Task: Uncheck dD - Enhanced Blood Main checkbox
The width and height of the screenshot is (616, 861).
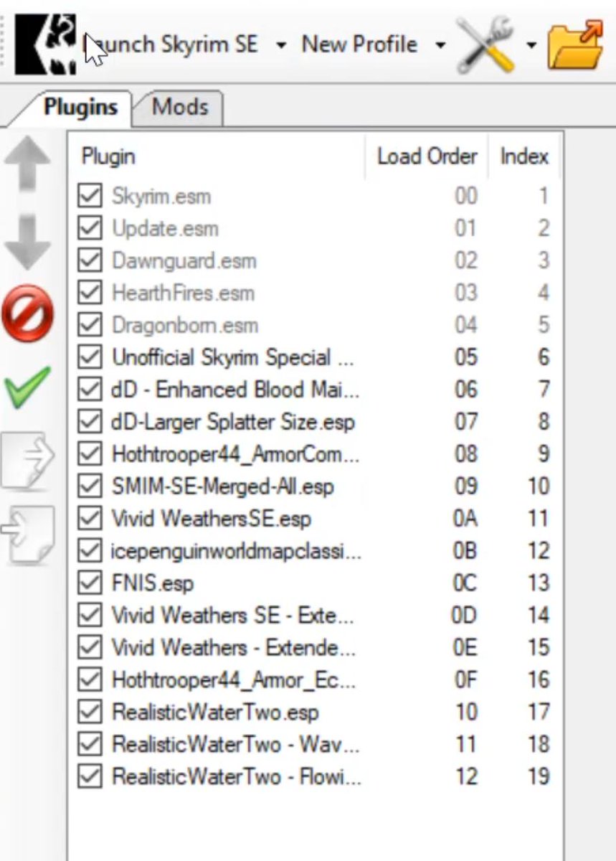Action: click(x=90, y=390)
